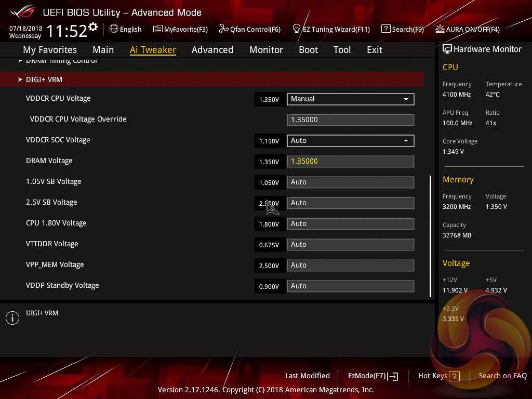Open Search on FAQ link
This screenshot has height=399, width=532.
pos(502,376)
